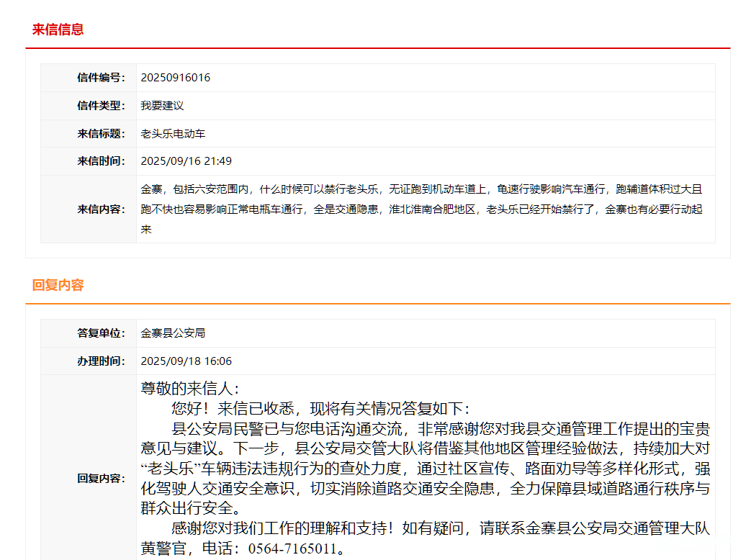Image resolution: width=746 pixels, height=560 pixels.
Task: Click the closing line 感谢您对我们工作的理解和支持
Action: click(x=426, y=538)
